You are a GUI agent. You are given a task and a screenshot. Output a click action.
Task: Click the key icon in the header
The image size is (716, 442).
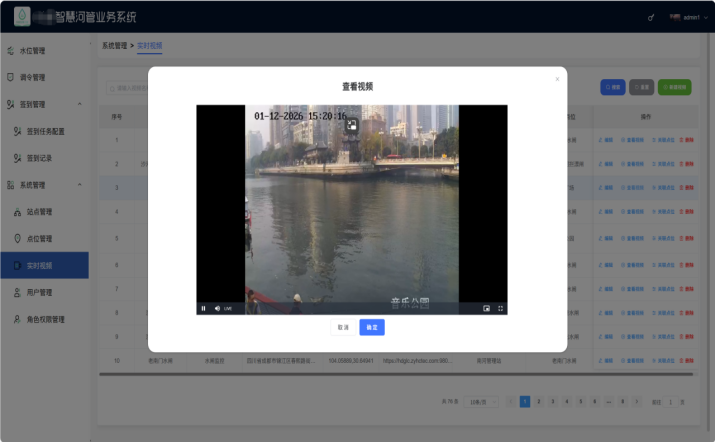tap(651, 17)
